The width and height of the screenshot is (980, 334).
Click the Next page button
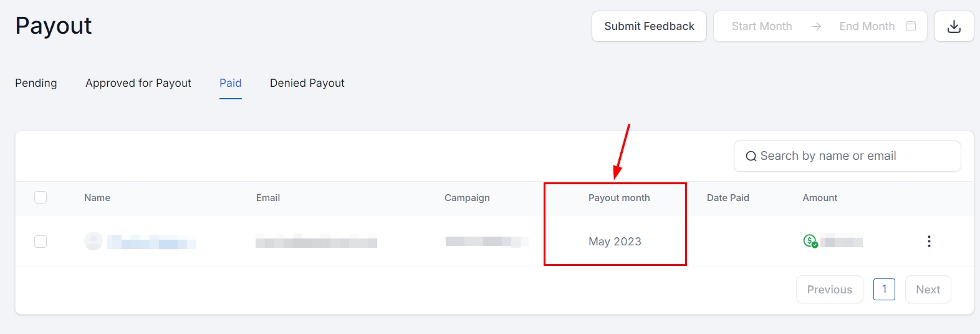pos(928,290)
